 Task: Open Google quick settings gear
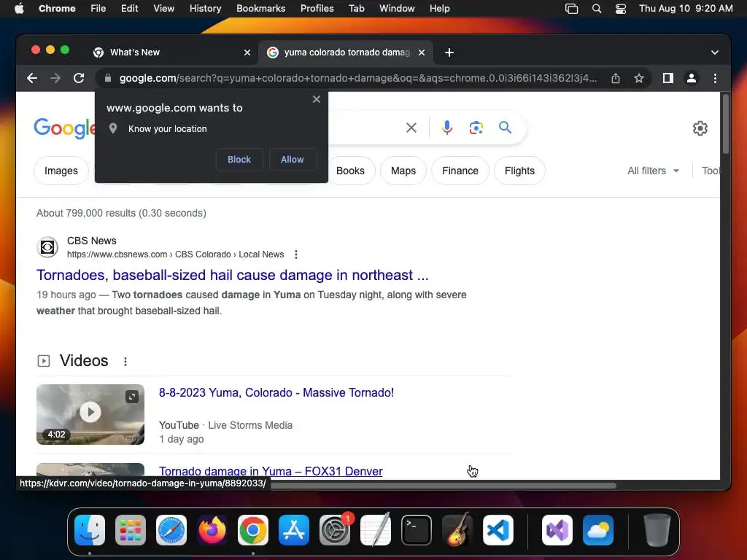click(700, 128)
